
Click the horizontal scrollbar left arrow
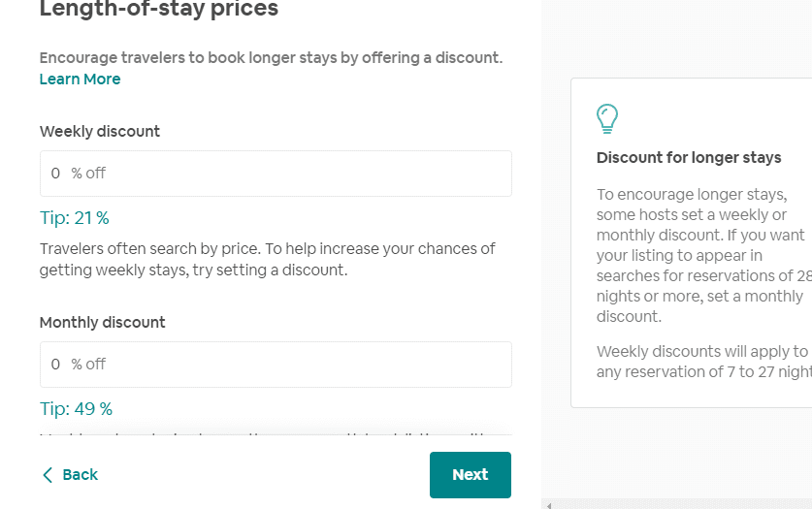(x=548, y=505)
